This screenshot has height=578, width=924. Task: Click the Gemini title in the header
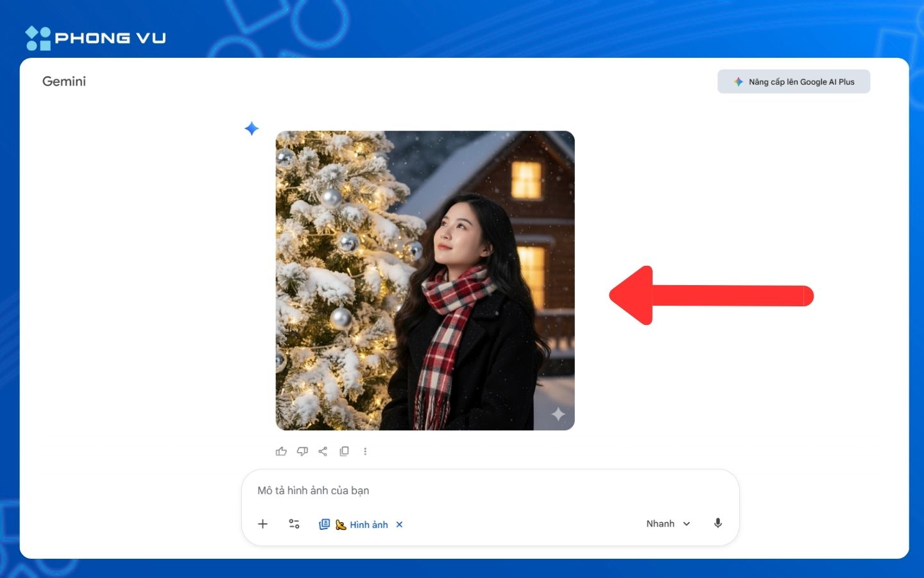64,82
